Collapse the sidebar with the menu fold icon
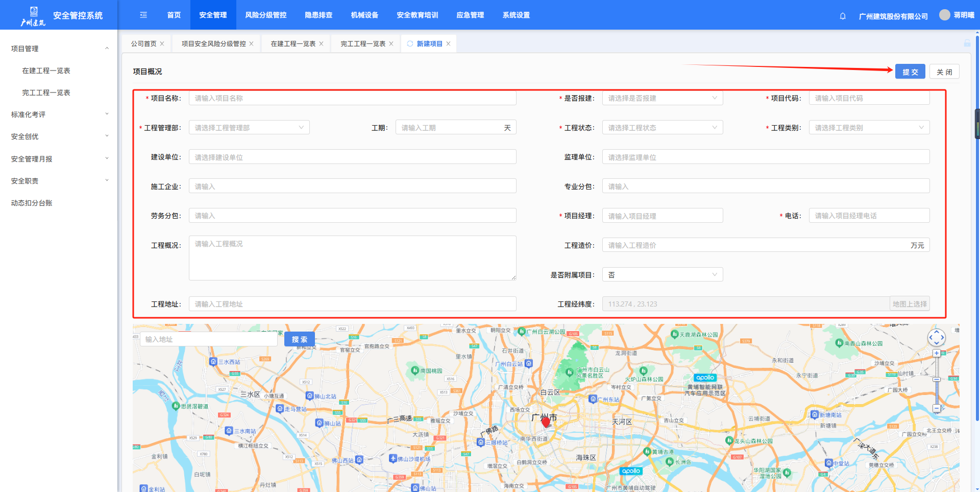 (143, 15)
